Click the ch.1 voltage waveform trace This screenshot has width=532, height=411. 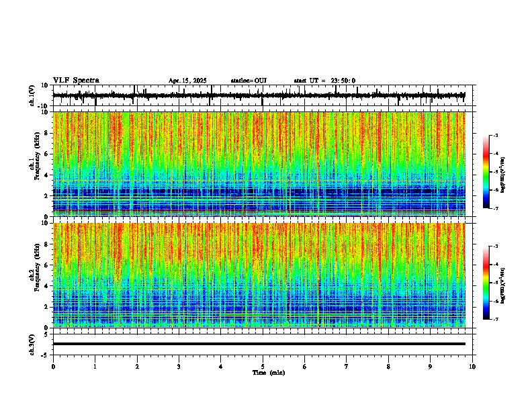pyautogui.click(x=259, y=95)
